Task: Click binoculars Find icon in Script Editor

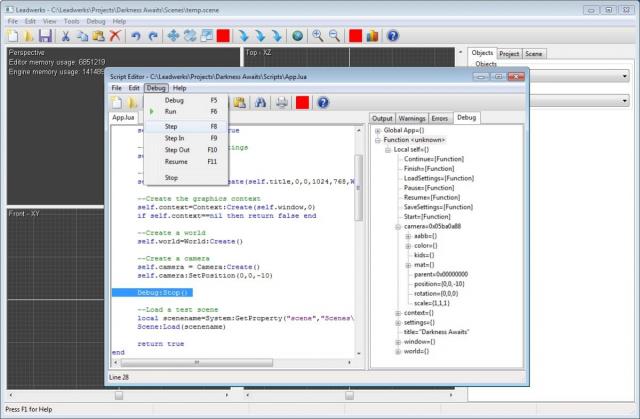Action: point(261,102)
